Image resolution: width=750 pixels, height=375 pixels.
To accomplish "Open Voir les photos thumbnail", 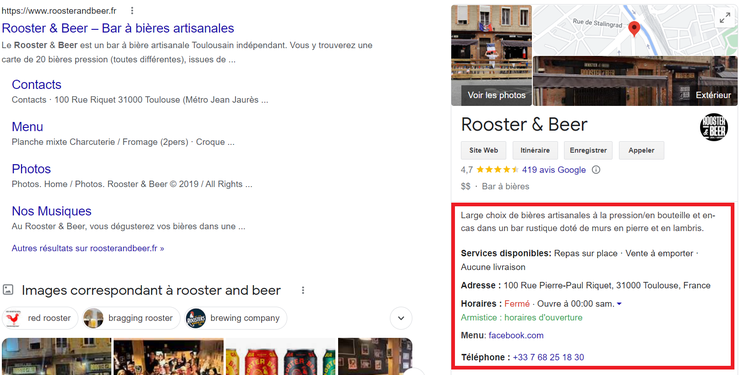I will click(491, 55).
